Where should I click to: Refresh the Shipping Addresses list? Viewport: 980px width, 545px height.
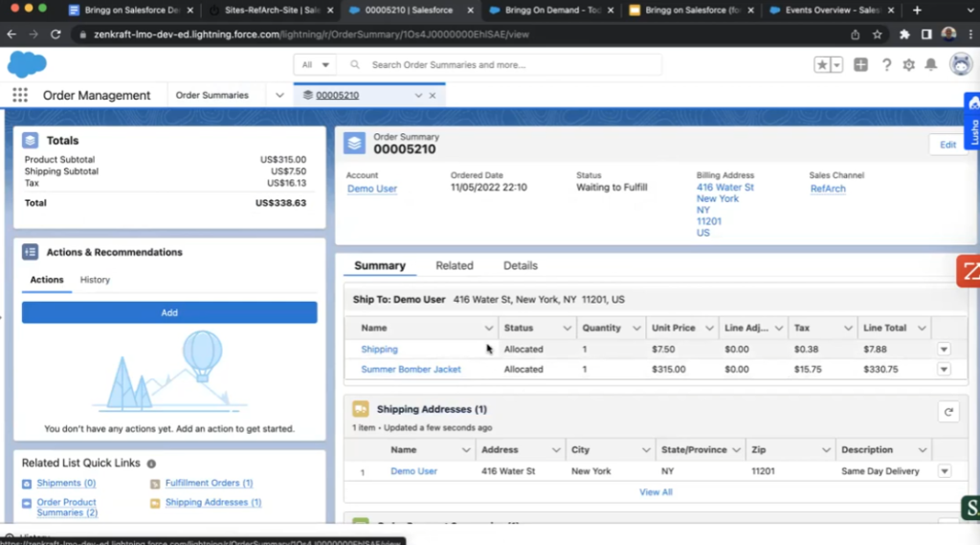coord(947,412)
